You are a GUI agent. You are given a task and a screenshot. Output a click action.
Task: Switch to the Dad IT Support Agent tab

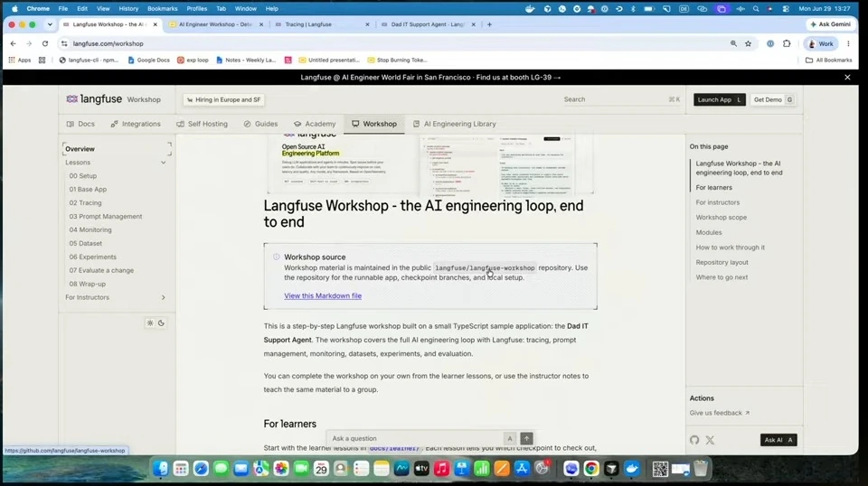pyautogui.click(x=428, y=24)
